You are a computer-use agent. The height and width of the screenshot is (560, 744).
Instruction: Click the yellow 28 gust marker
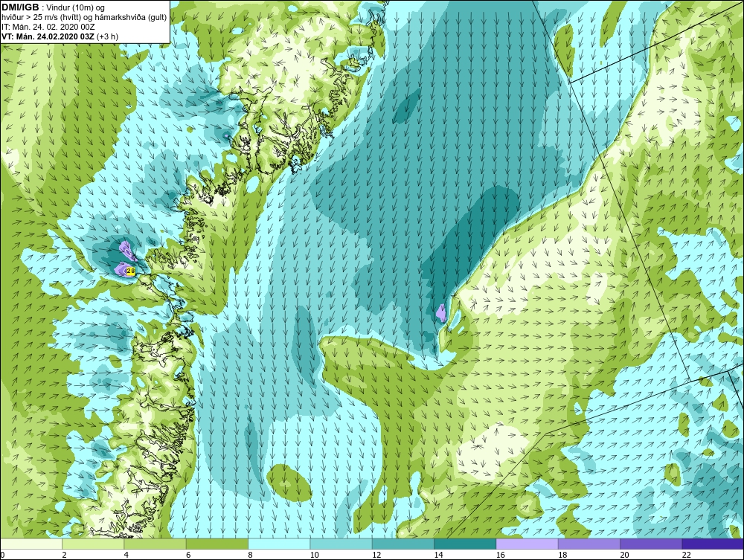(x=131, y=271)
